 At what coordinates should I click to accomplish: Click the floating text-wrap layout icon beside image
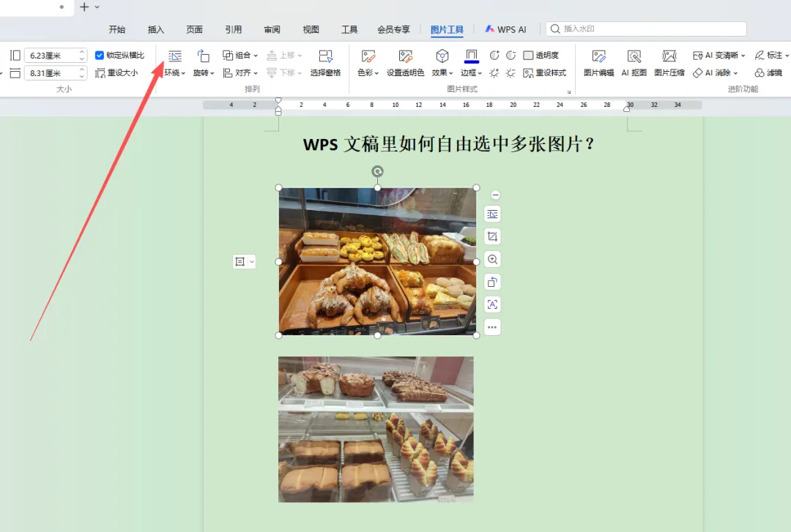[492, 214]
